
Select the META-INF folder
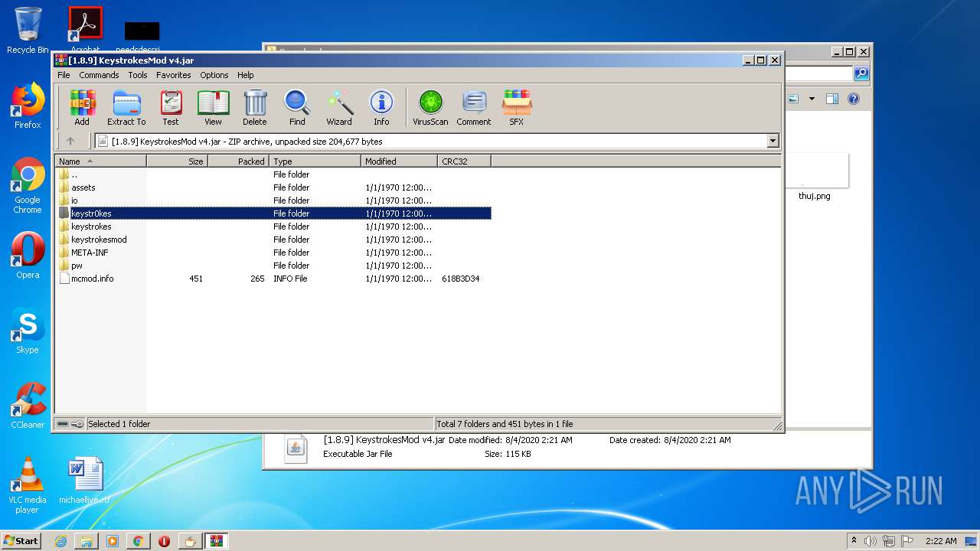(273, 253)
